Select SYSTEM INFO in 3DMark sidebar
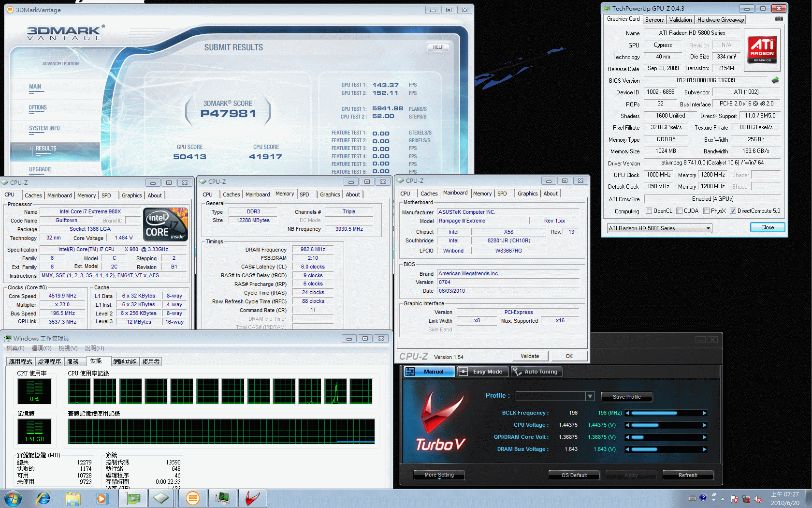 (x=44, y=128)
